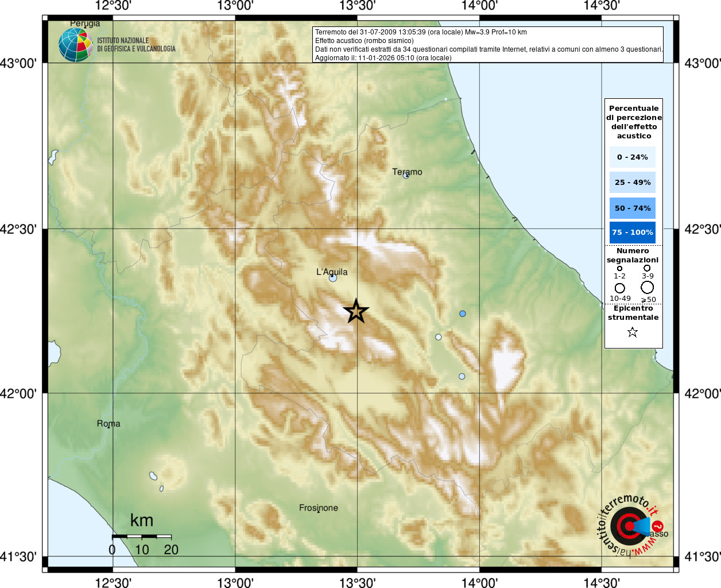Click the 50 - 74% legend color swatch
The image size is (721, 588).
point(633,208)
